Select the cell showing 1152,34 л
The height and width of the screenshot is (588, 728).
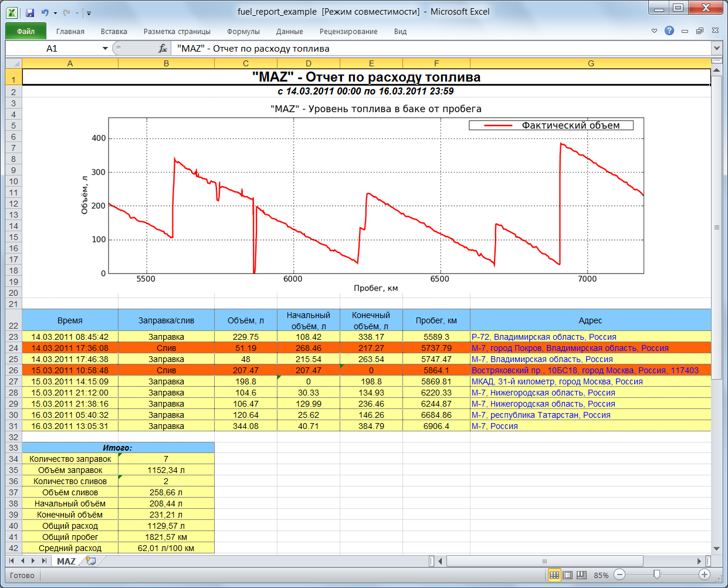click(x=166, y=470)
